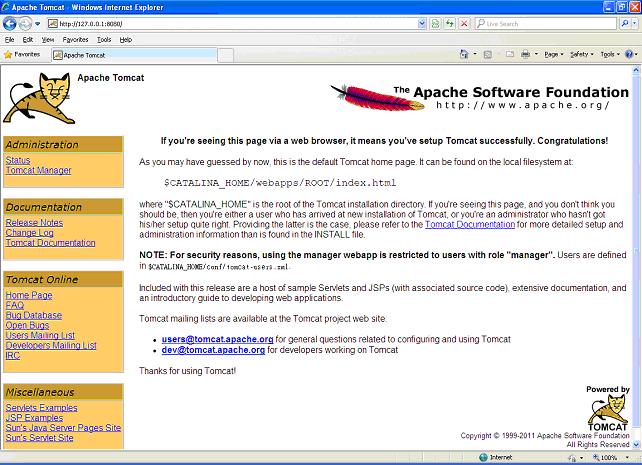Open the FAQ link
This screenshot has height=465, width=642.
pyautogui.click(x=15, y=305)
